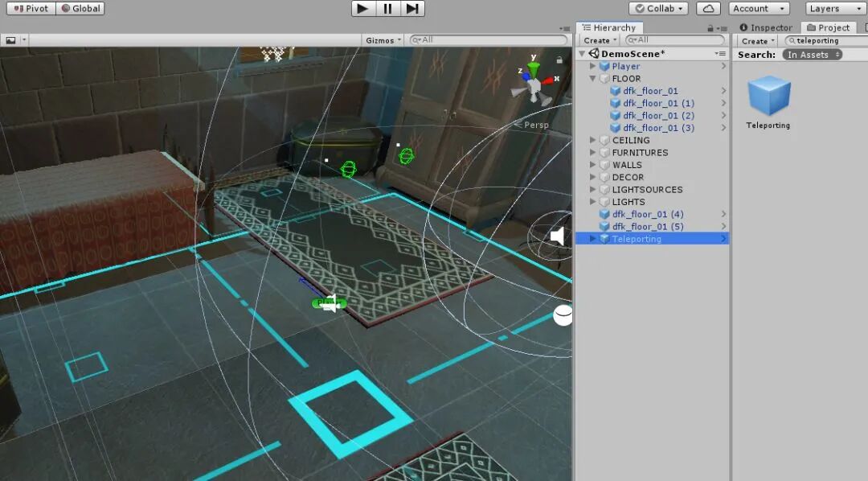The height and width of the screenshot is (481, 868).
Task: Click the Scene view search field
Action: (x=489, y=40)
